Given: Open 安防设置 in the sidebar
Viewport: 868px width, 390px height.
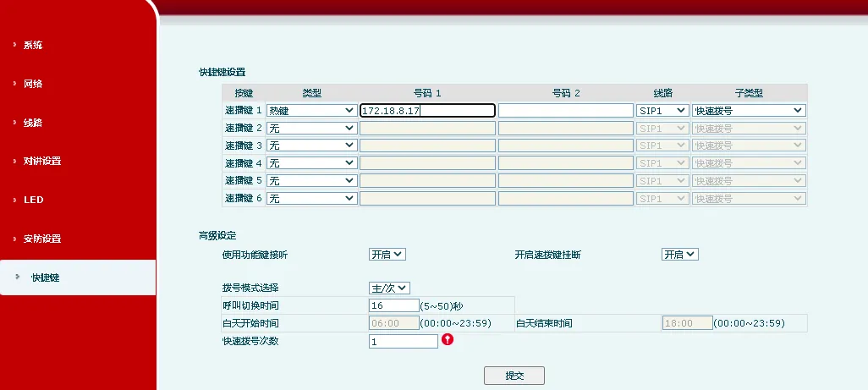Looking at the screenshot, I should click(41, 239).
